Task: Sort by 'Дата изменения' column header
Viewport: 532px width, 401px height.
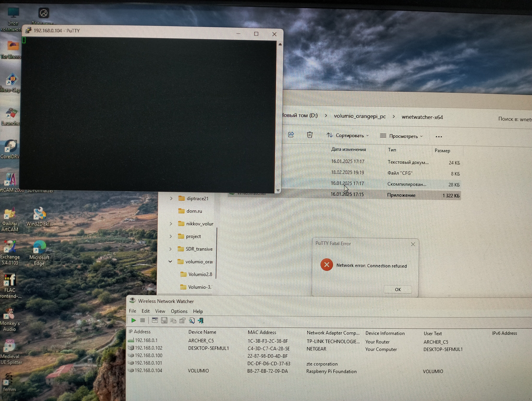Action: pyautogui.click(x=349, y=149)
